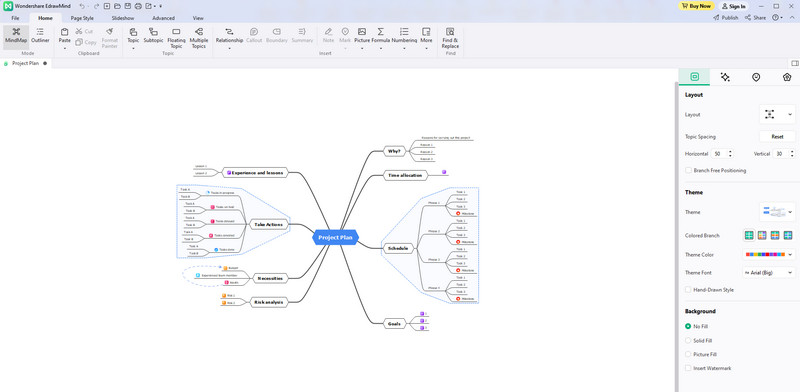The height and width of the screenshot is (392, 800).
Task: Click the Buy Now button
Action: [696, 6]
